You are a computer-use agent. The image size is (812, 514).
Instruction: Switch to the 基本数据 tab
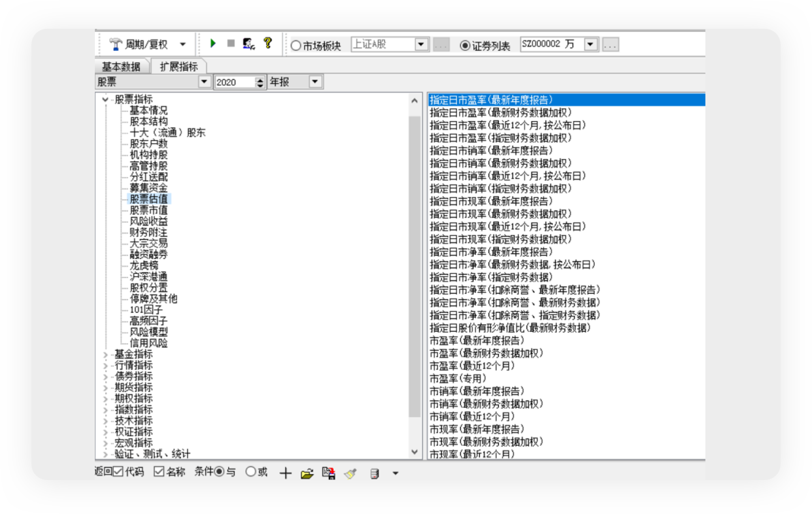point(121,67)
